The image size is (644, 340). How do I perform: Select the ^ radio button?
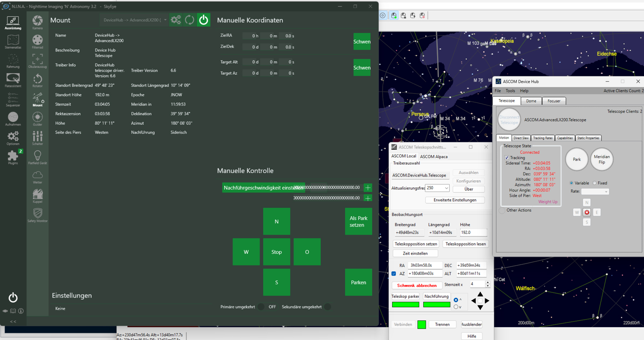[x=456, y=300]
